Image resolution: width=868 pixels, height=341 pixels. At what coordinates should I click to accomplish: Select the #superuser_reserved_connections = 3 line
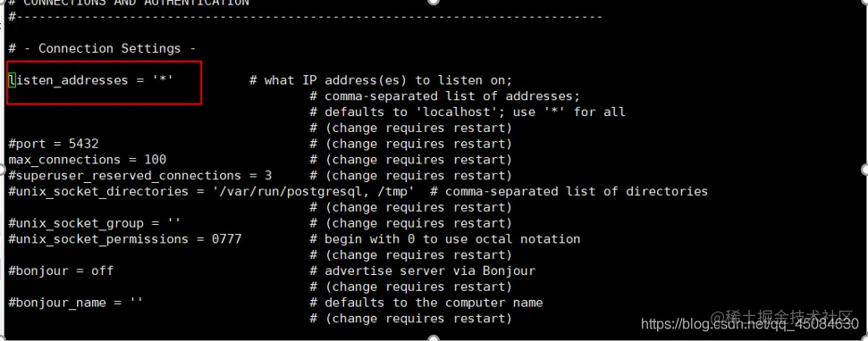[x=140, y=176]
